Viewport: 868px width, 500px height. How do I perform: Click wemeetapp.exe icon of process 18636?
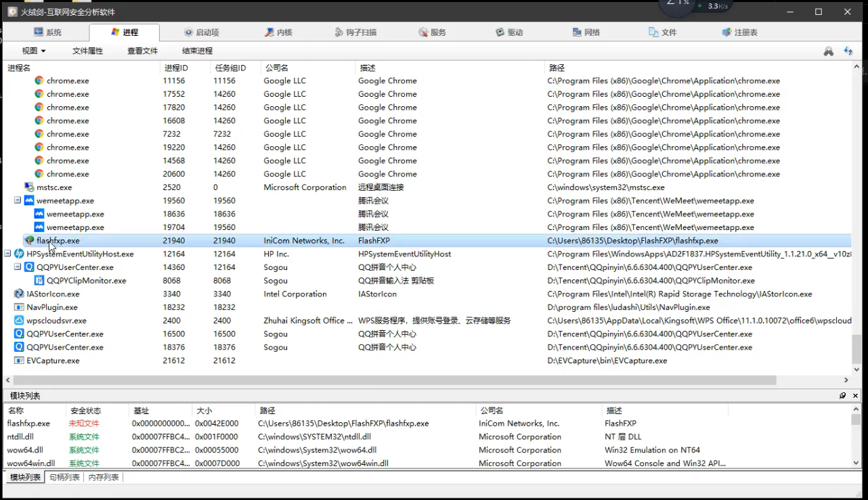coord(39,214)
